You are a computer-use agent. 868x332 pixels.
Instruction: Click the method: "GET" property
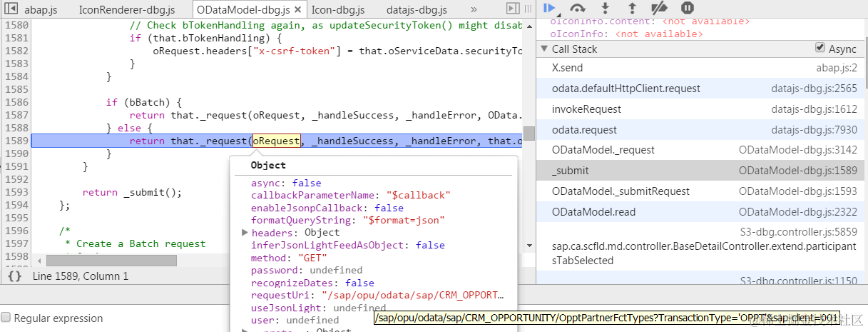[289, 258]
